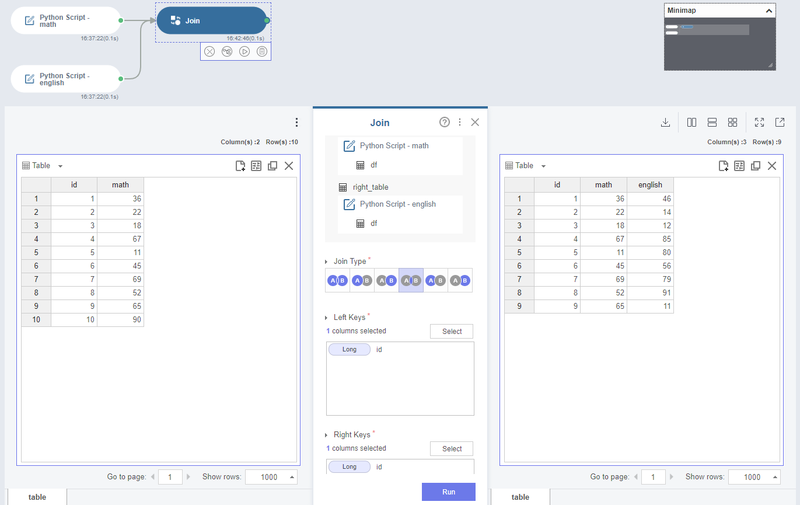Image resolution: width=800 pixels, height=505 pixels.
Task: Select the left panel 'table' tab
Action: click(37, 496)
